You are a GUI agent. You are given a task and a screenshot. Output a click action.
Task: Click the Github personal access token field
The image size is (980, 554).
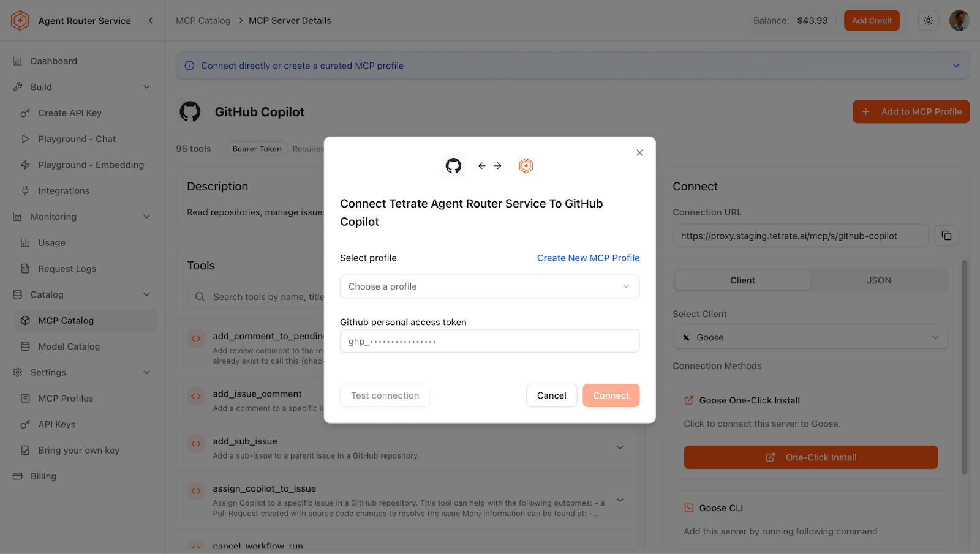pos(489,342)
